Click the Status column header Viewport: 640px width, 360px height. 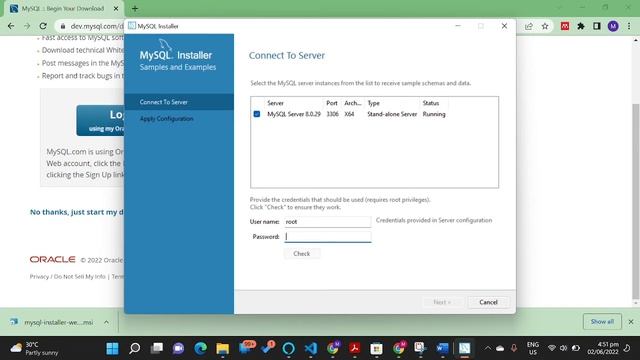tap(431, 103)
